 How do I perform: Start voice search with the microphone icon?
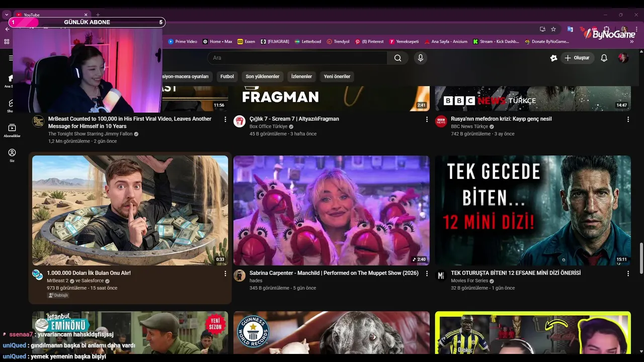click(421, 58)
